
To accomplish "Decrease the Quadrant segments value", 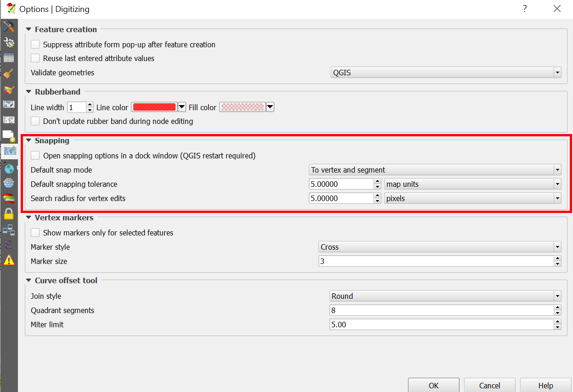I will pyautogui.click(x=558, y=313).
